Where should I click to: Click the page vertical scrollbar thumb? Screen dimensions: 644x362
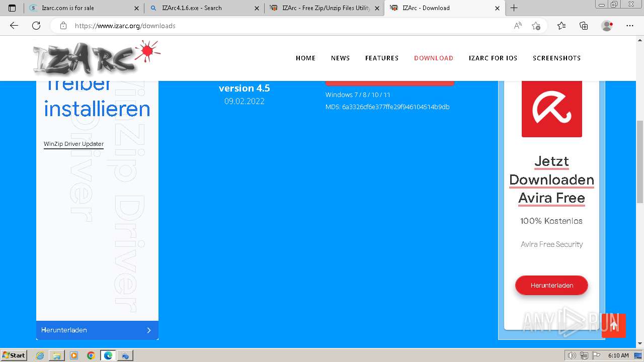pyautogui.click(x=640, y=161)
